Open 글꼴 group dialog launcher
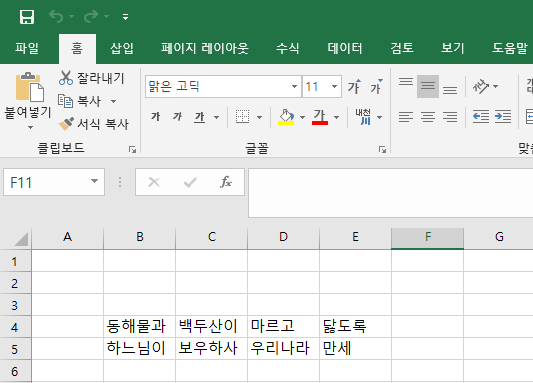Viewport: 533px width, 383px height. (382, 150)
